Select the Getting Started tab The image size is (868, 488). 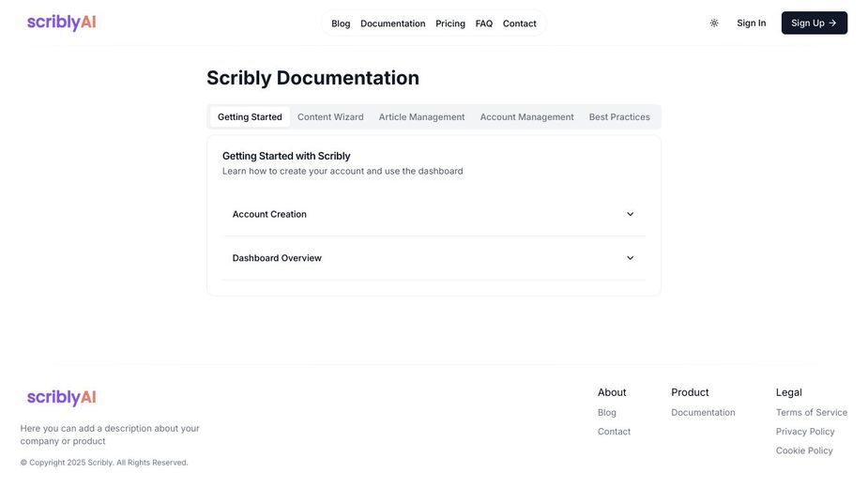250,117
